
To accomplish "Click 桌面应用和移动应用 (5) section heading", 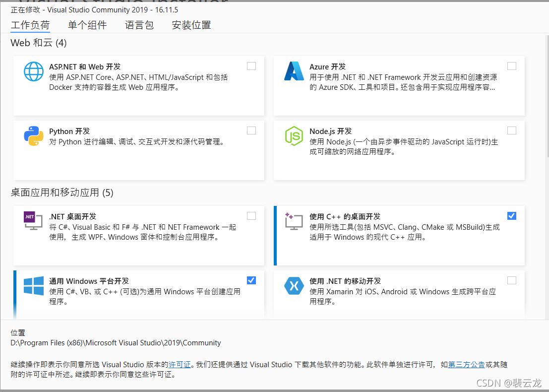I will pyautogui.click(x=62, y=193).
